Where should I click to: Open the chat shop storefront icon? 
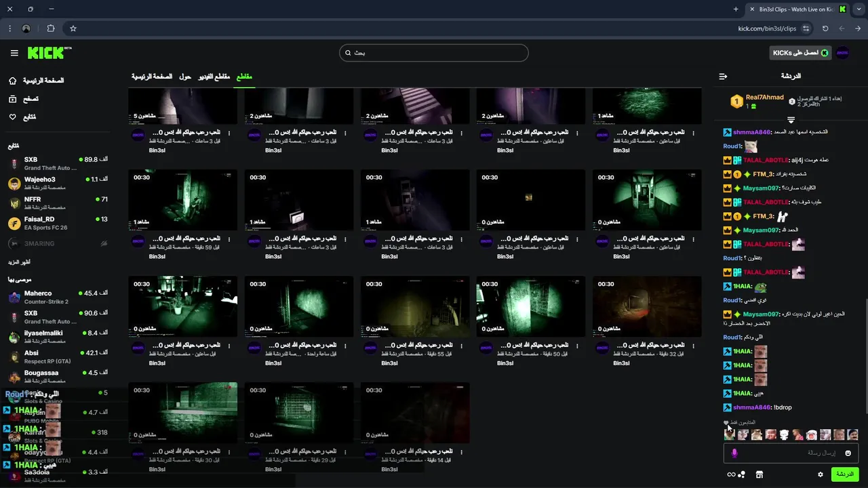(759, 474)
